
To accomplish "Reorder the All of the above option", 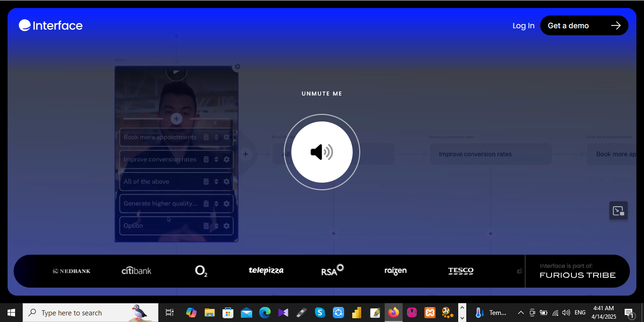I will click(216, 182).
